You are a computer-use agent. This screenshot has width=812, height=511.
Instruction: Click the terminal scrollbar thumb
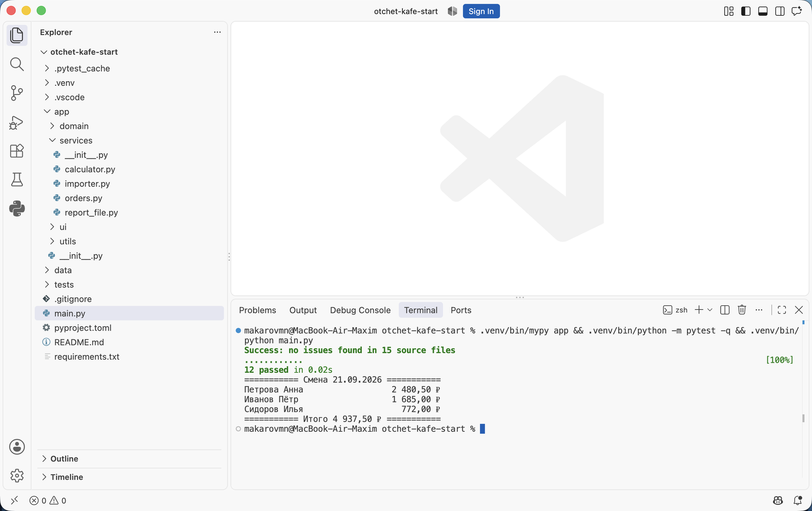click(x=803, y=418)
